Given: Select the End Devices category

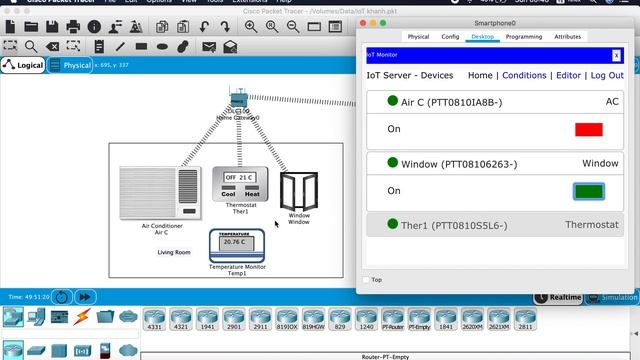Looking at the screenshot, I should [36, 317].
